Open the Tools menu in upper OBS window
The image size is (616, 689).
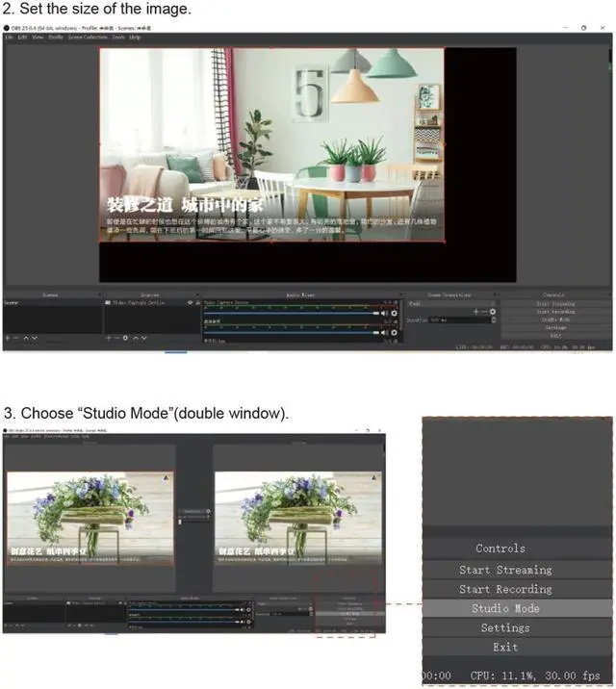click(x=117, y=38)
